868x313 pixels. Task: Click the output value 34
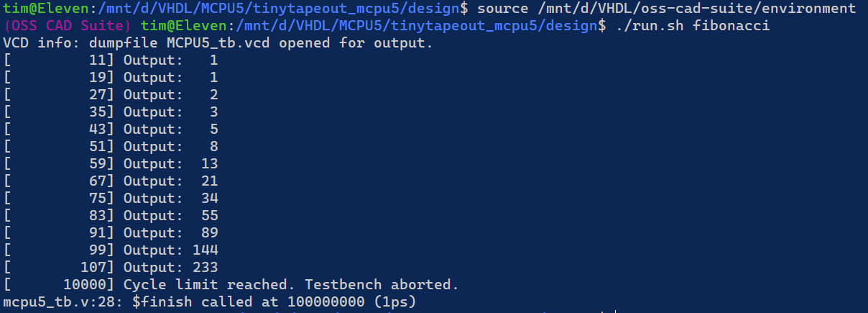(209, 199)
